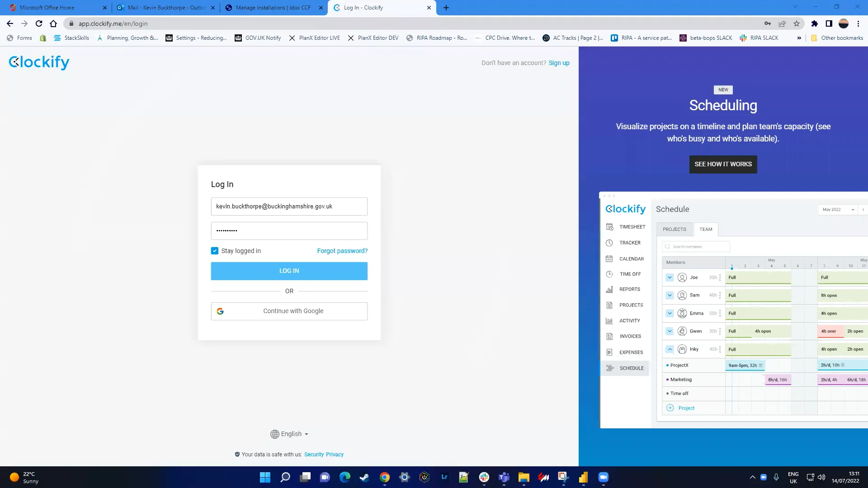This screenshot has height=488, width=868.
Task: Open the weather widget showing 22°C
Action: [24, 477]
